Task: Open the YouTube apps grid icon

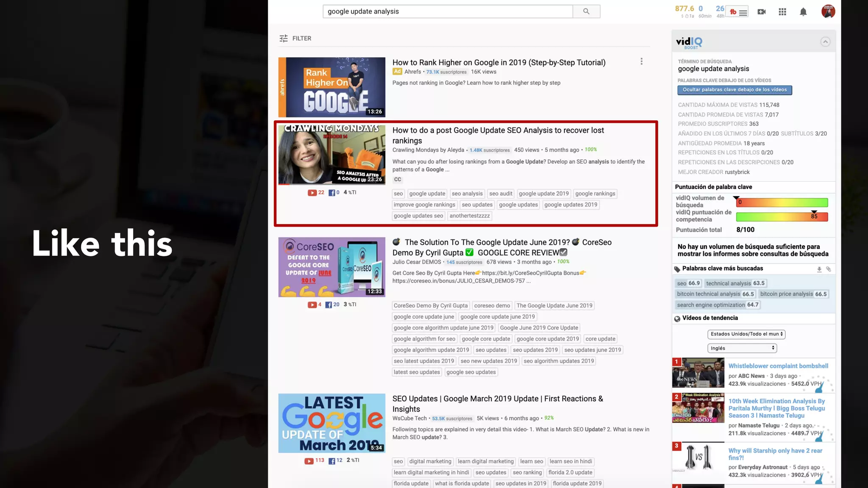Action: pos(782,12)
